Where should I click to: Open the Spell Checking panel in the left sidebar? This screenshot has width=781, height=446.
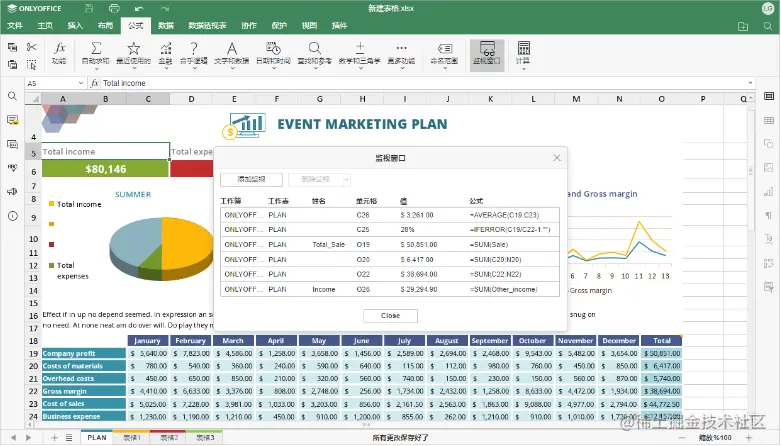tap(12, 167)
